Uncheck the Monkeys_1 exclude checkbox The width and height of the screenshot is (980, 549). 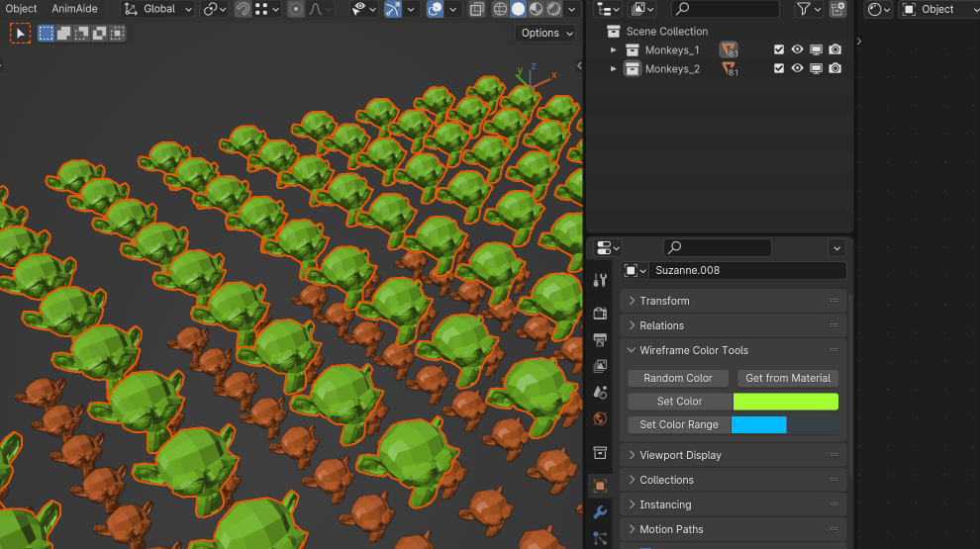point(779,49)
